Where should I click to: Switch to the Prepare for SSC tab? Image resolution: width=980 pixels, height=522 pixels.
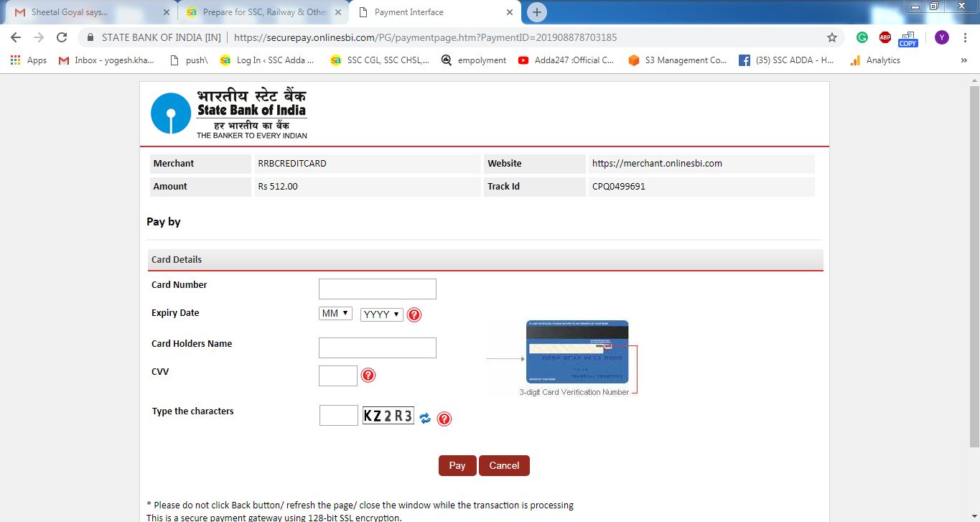click(263, 12)
